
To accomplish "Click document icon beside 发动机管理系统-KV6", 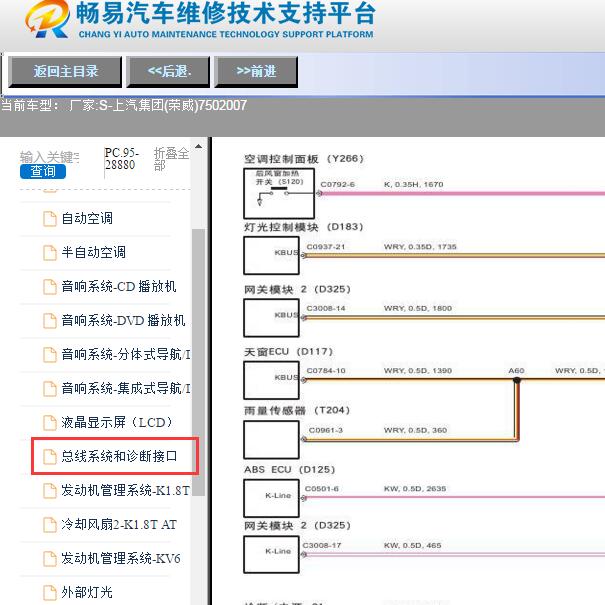I will (49, 559).
